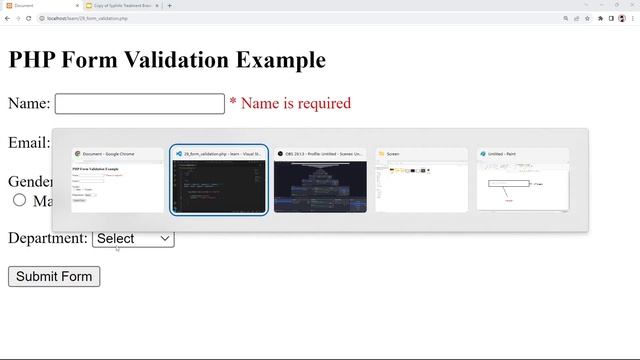Click the Chrome icon in switcher title

click(77, 154)
